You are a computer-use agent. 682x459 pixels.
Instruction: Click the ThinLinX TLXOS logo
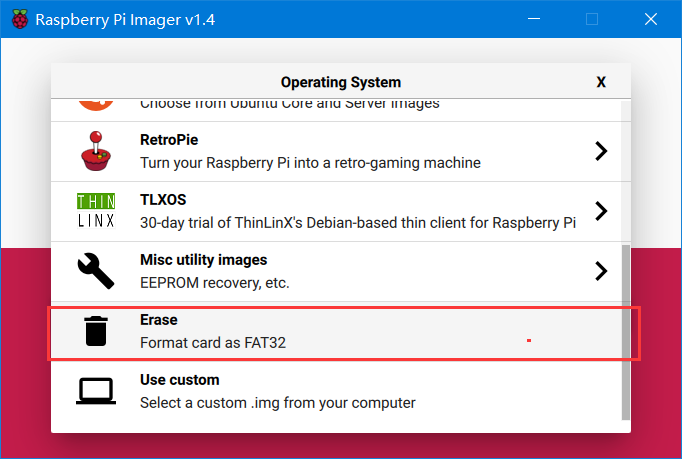point(96,211)
